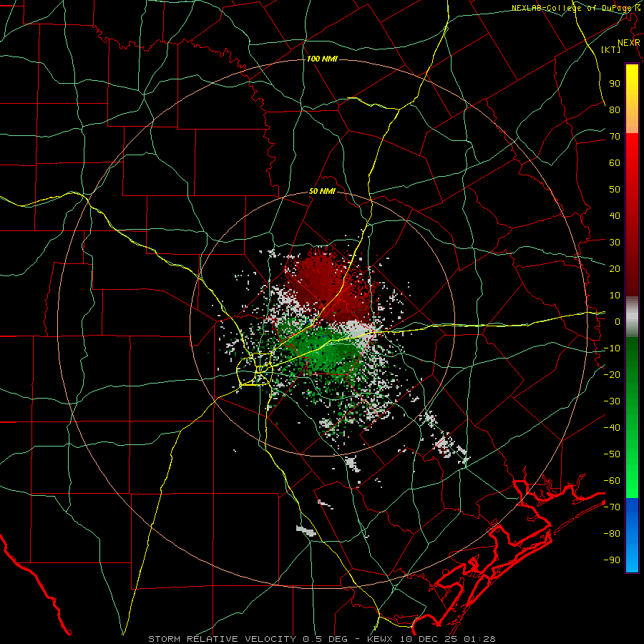
Task: Click the "60" value on velocity scale
Action: 615,162
